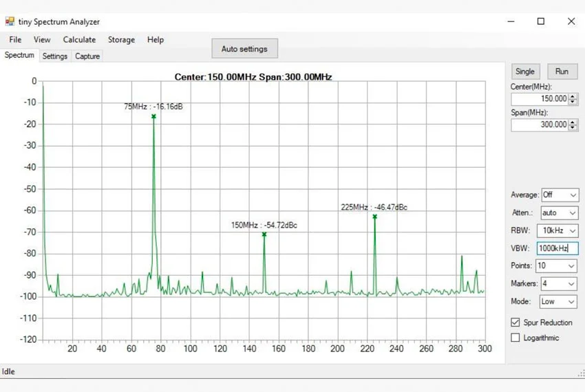Click into the VBW input field
This screenshot has height=392, width=585.
pos(557,248)
